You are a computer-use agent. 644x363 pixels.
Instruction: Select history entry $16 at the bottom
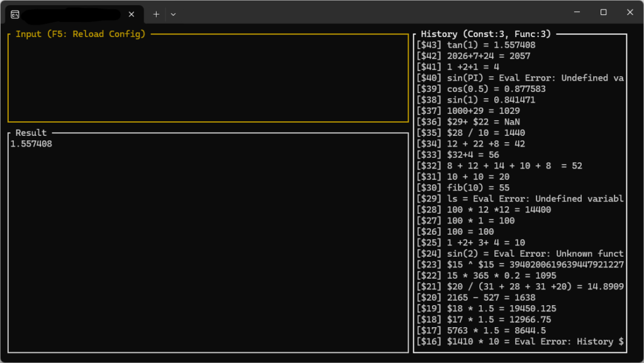coord(520,342)
